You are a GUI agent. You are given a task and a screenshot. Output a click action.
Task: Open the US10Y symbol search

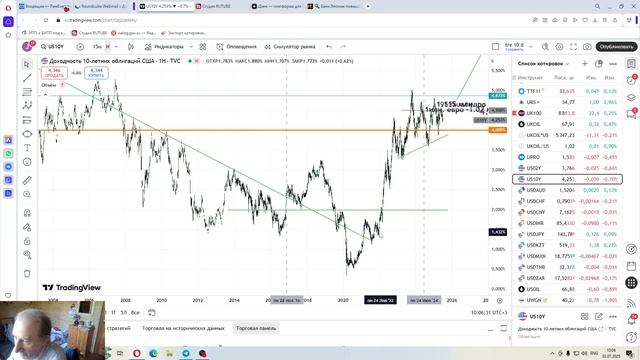tap(53, 47)
